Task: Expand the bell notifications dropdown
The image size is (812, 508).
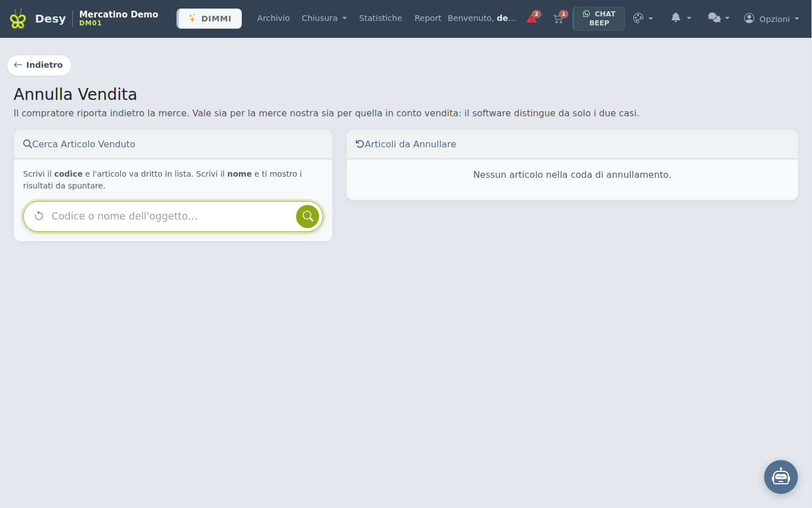Action: tap(681, 18)
